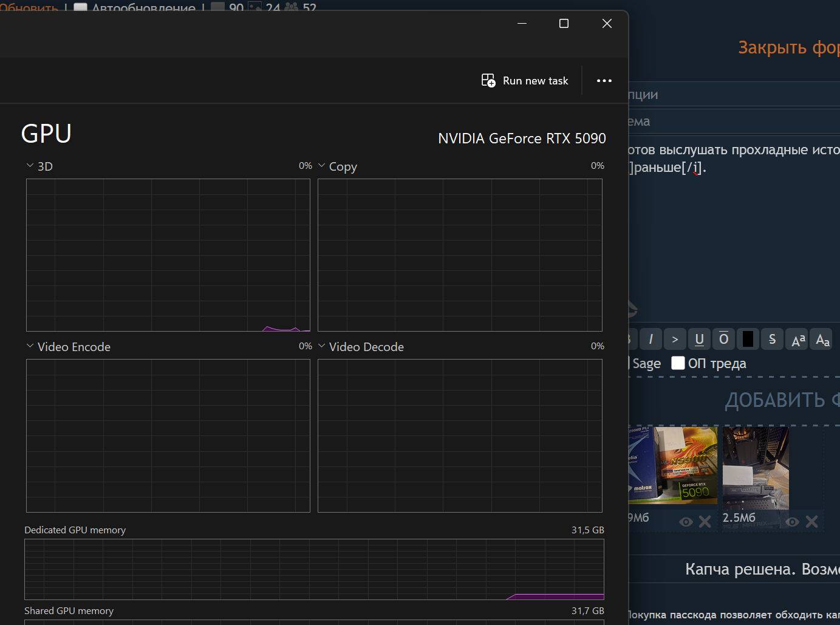Apply italic formatting in the forum form
Viewport: 840px width, 625px height.
click(x=650, y=339)
